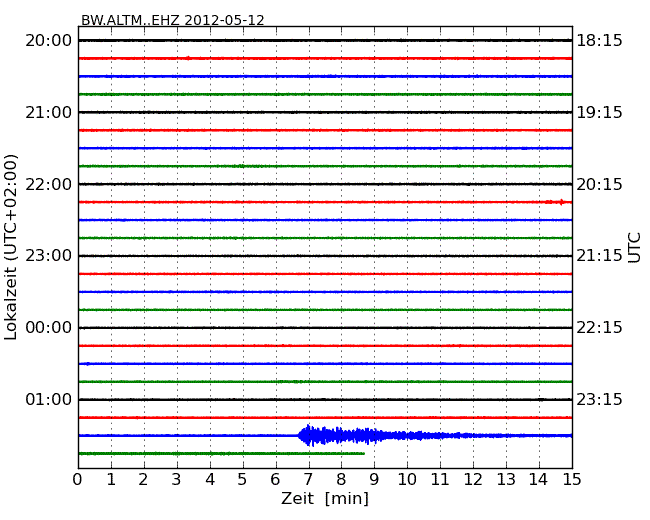Click the UTC time label 23:15
Screen dimensions: 650x520
click(x=599, y=399)
